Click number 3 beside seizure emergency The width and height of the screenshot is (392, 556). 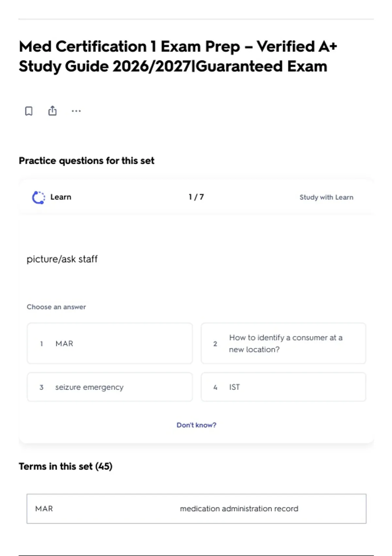pos(41,387)
